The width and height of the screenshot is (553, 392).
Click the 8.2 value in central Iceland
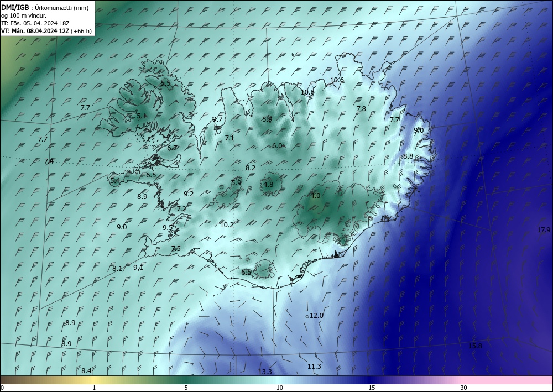pos(251,168)
